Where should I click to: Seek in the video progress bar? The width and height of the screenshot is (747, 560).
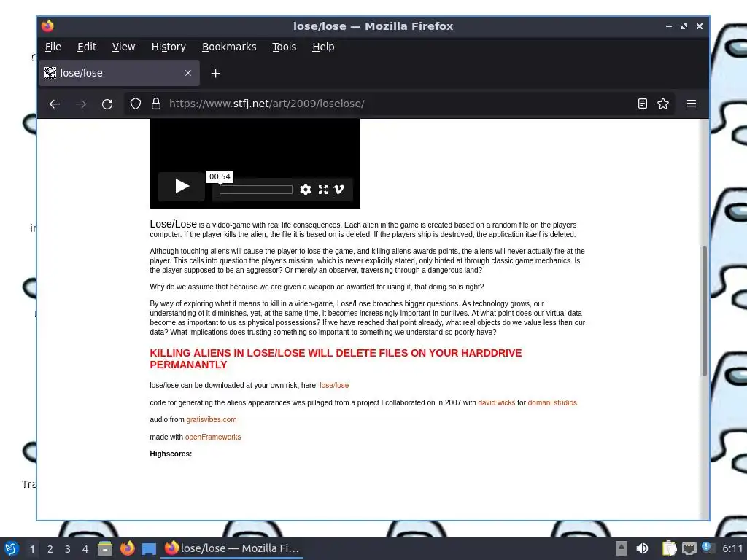pos(256,190)
